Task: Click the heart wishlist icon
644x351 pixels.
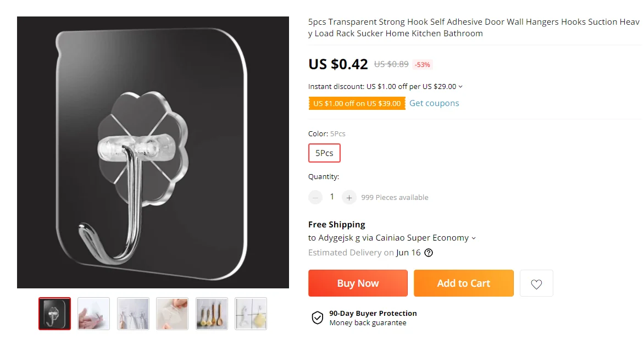Action: coord(536,283)
